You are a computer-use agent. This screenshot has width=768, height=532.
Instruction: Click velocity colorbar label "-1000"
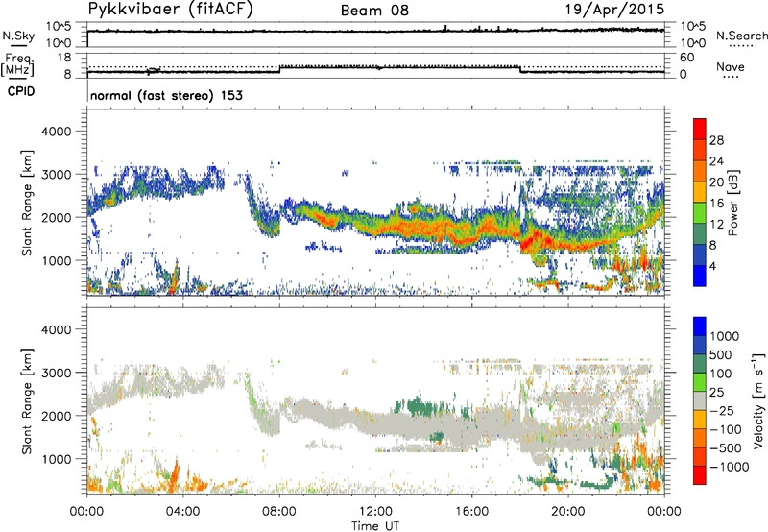click(729, 467)
